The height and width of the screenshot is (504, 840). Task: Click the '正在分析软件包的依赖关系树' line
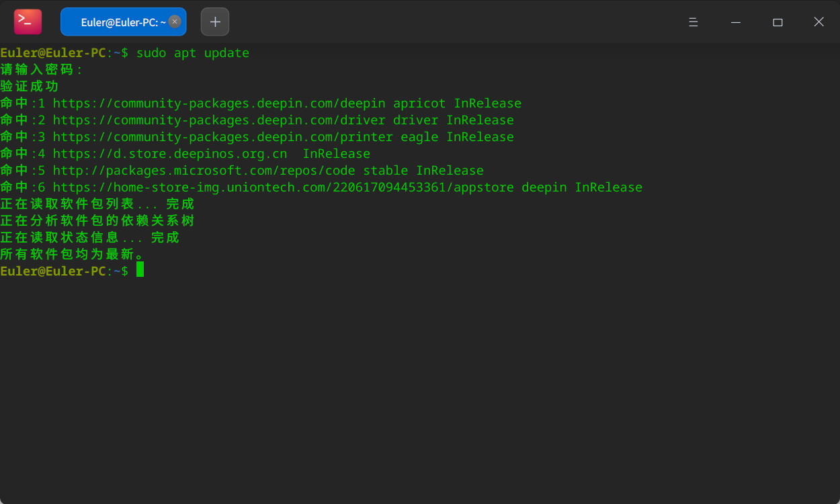click(97, 221)
